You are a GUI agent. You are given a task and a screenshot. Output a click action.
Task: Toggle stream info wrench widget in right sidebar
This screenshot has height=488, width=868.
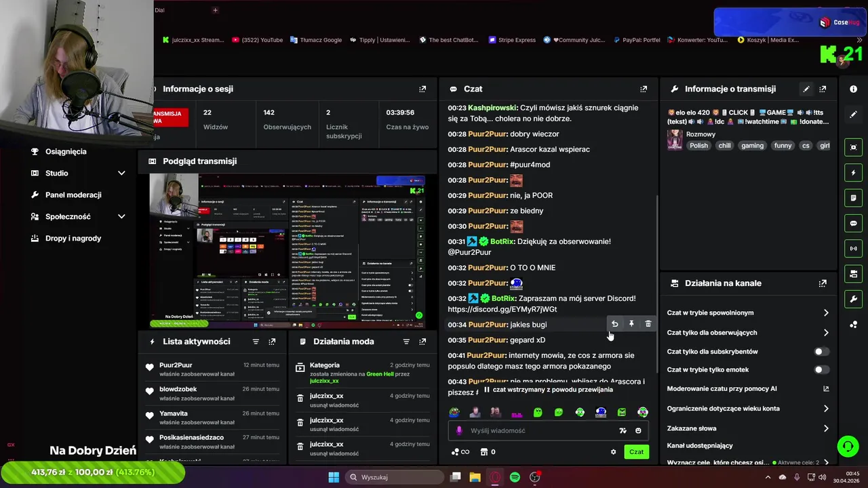[854, 299]
